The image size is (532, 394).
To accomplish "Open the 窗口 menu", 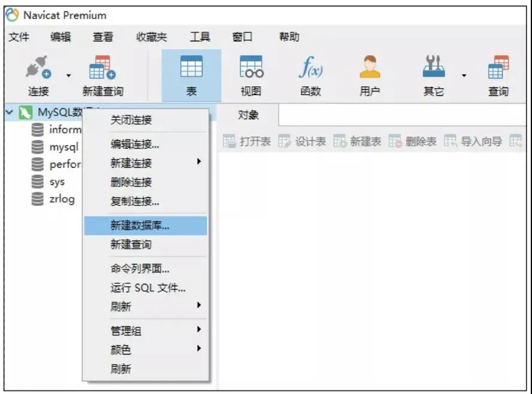I will [x=242, y=37].
